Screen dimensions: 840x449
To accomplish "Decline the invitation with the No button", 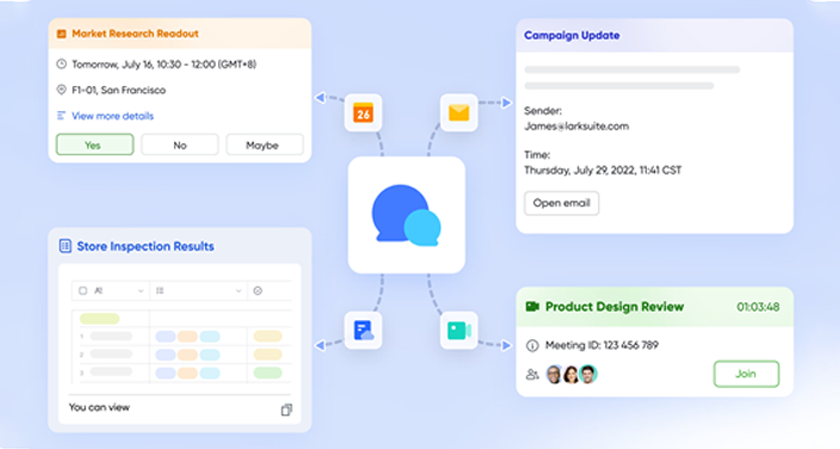I will coord(180,145).
